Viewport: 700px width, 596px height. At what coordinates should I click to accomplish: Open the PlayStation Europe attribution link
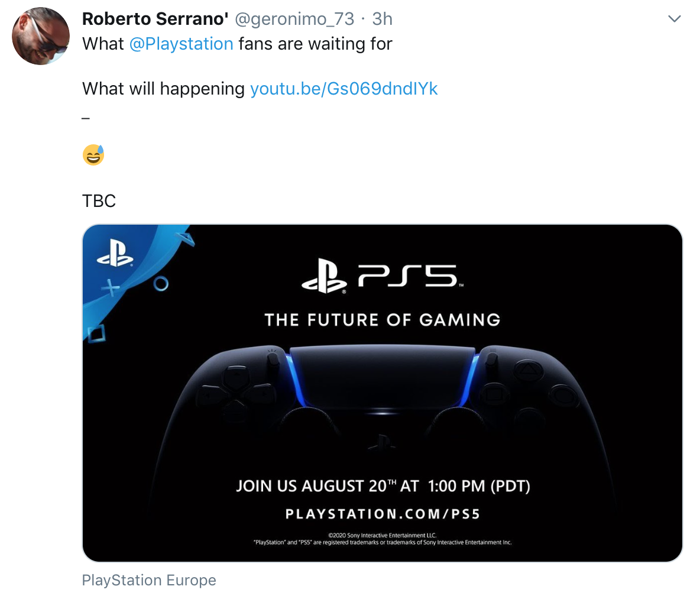[149, 580]
